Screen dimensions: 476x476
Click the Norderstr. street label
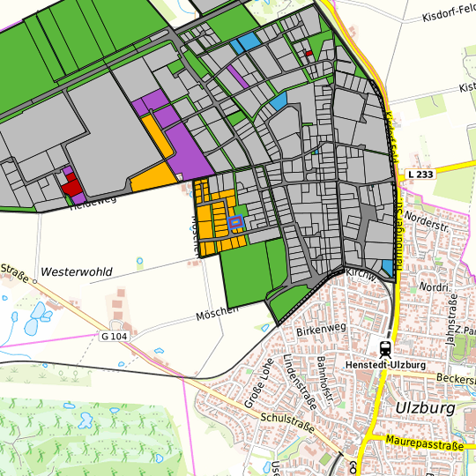427,222
